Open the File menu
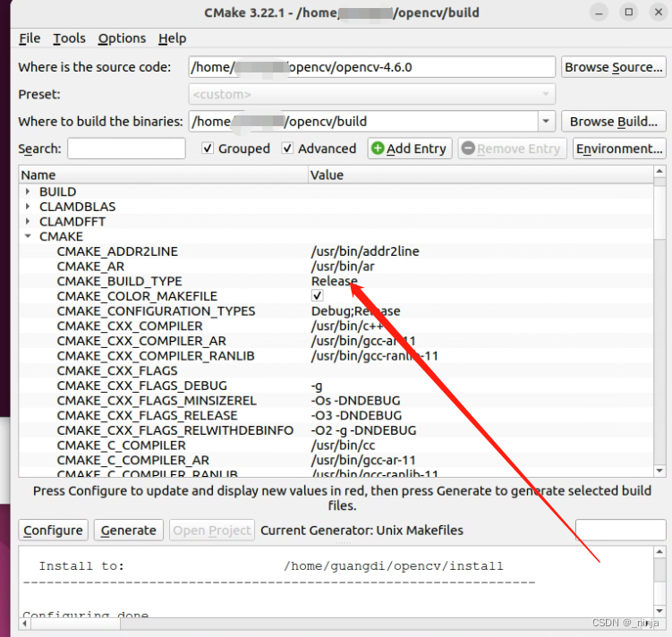Image resolution: width=672 pixels, height=637 pixels. point(30,38)
